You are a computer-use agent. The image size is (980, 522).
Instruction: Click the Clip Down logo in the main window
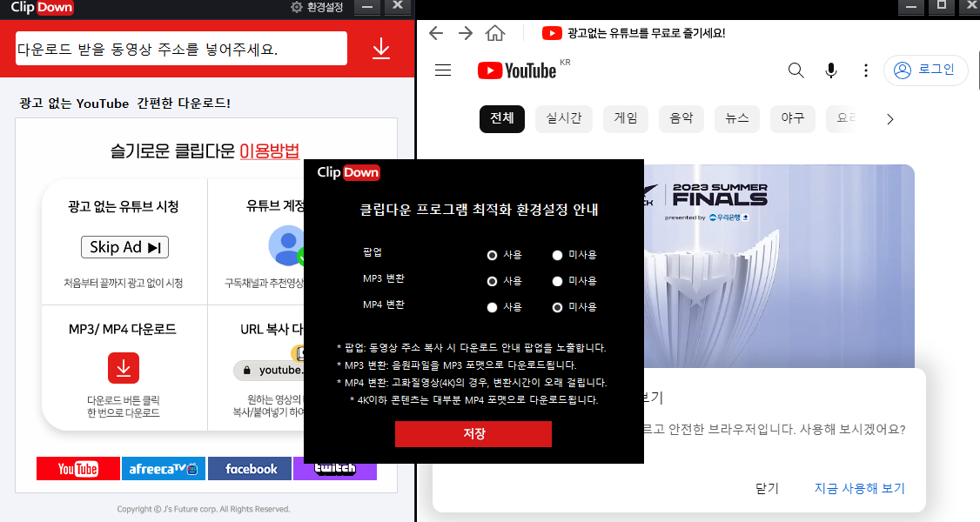(x=42, y=8)
